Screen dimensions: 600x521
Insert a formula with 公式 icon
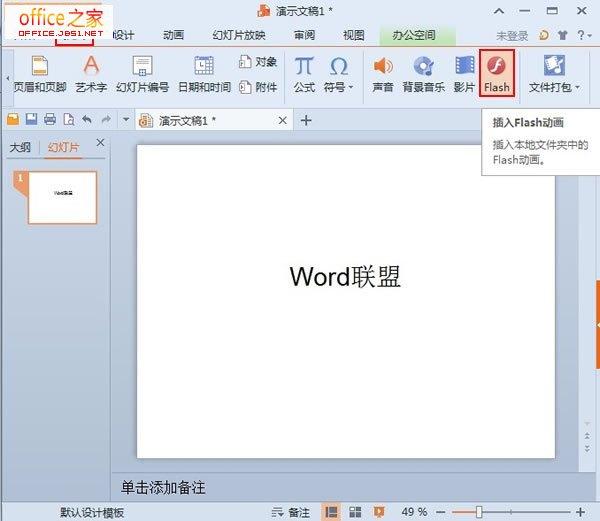point(304,72)
